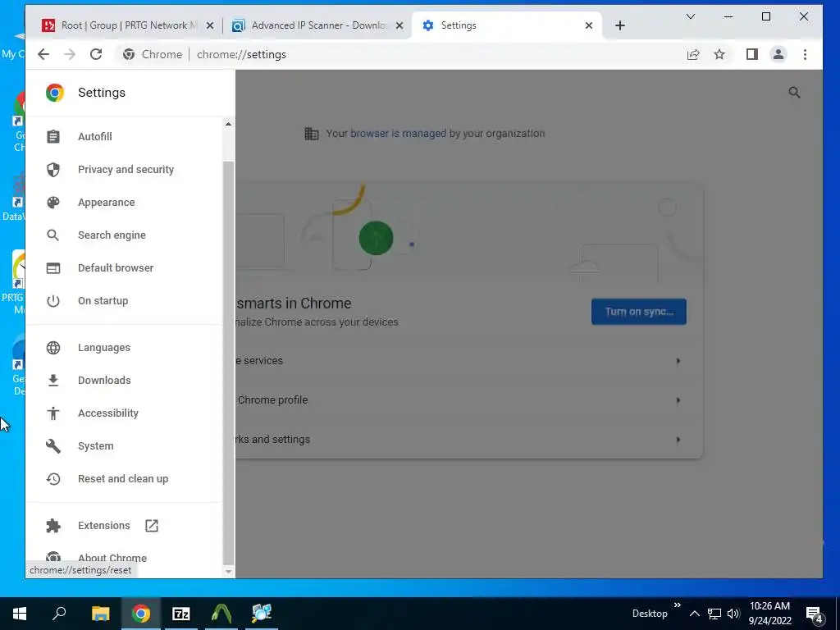Open the notification center icon
840x630 pixels.
[x=814, y=614]
